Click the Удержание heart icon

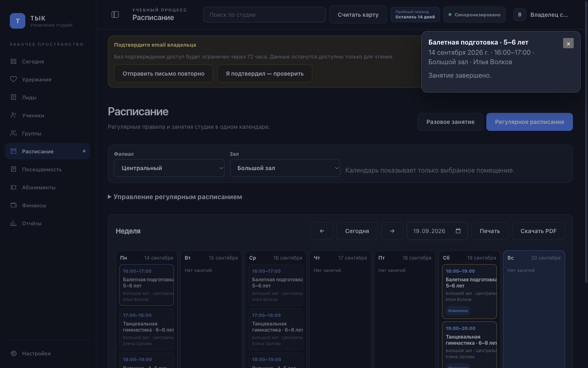13,79
